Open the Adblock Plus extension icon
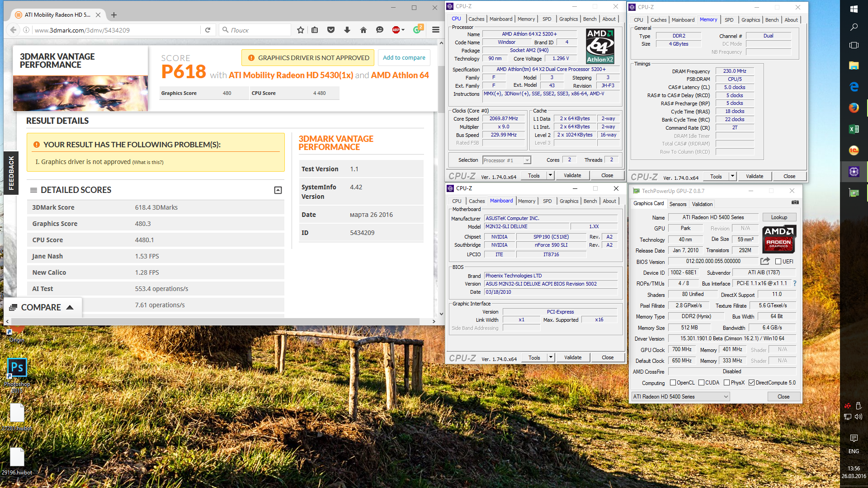The height and width of the screenshot is (488, 868). pyautogui.click(x=396, y=30)
